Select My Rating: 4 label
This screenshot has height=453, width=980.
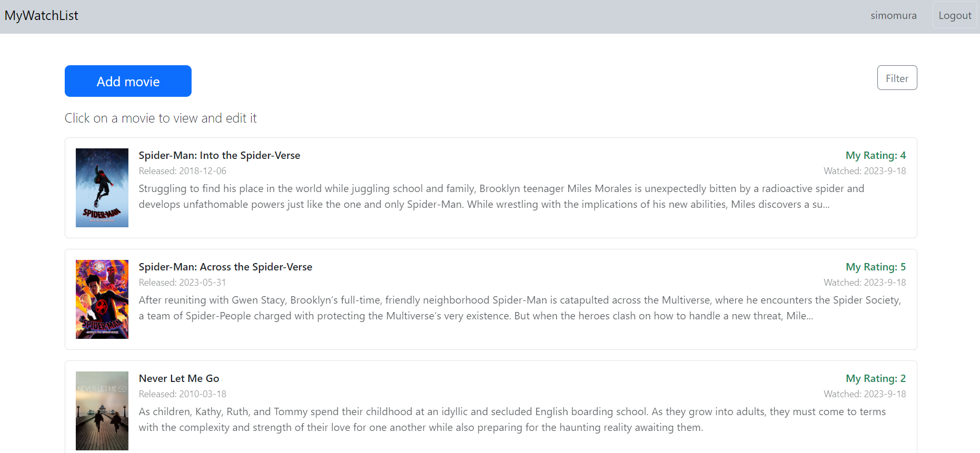click(x=876, y=155)
